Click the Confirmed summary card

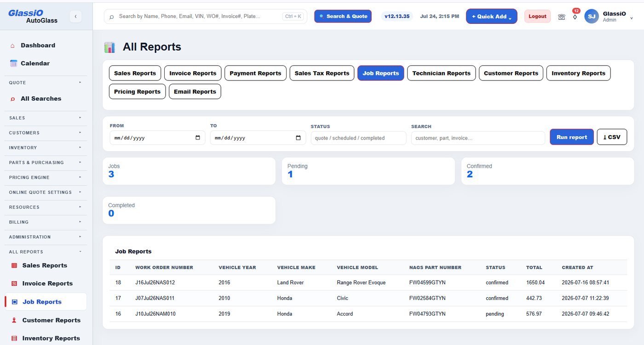pos(547,171)
